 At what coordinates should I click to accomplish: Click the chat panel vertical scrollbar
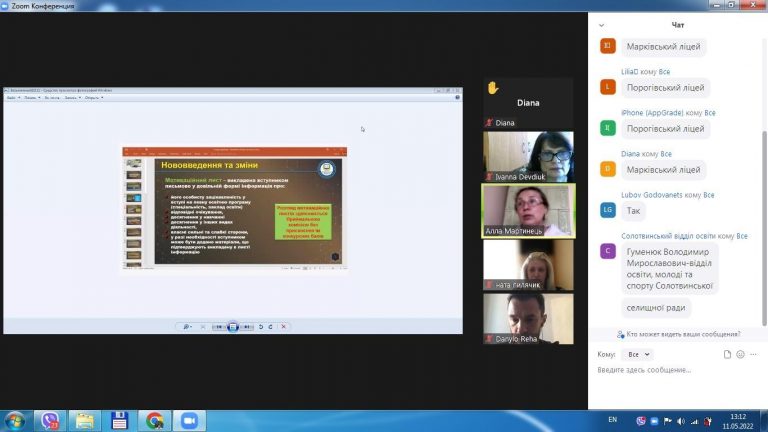(764, 228)
